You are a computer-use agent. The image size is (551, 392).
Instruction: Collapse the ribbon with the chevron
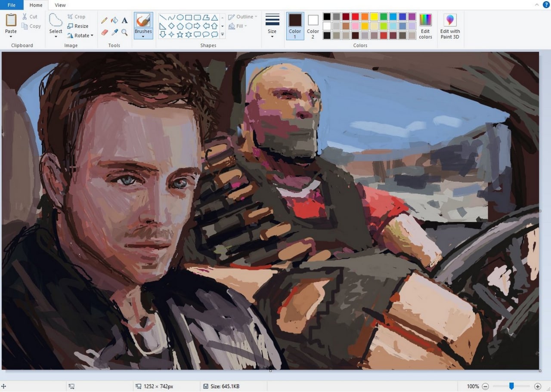536,5
